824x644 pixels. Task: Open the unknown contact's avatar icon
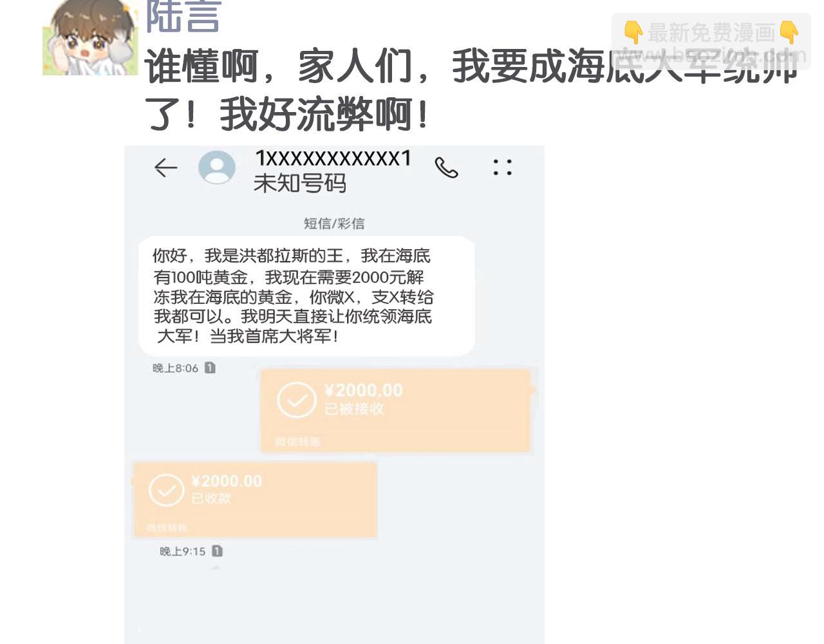(x=217, y=167)
